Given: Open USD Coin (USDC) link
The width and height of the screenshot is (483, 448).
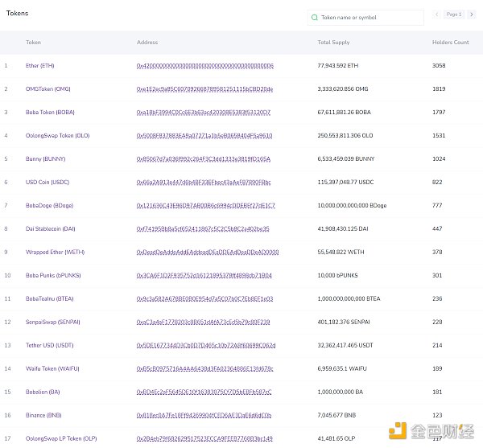Looking at the screenshot, I should pyautogui.click(x=47, y=182).
